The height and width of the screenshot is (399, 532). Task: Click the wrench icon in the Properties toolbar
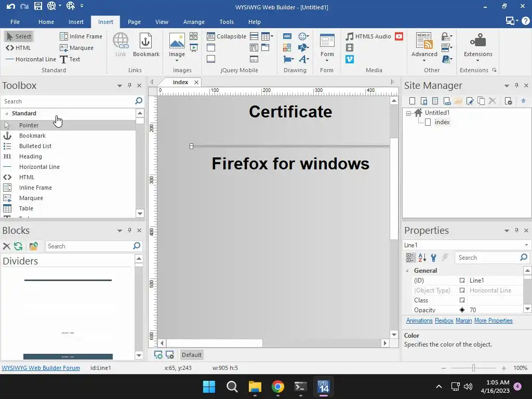pyautogui.click(x=433, y=258)
